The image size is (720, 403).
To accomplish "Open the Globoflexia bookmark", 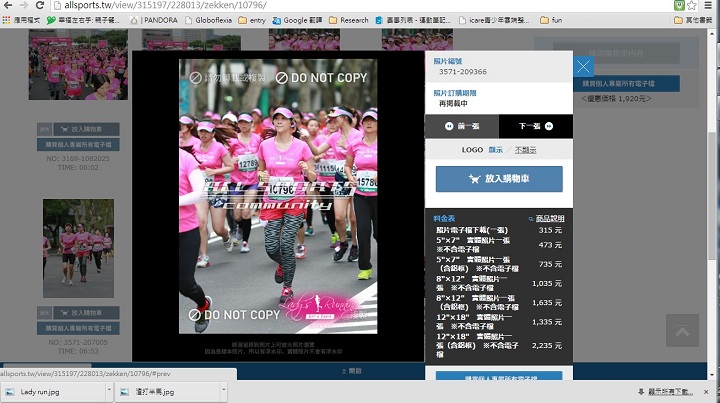I will coord(209,20).
